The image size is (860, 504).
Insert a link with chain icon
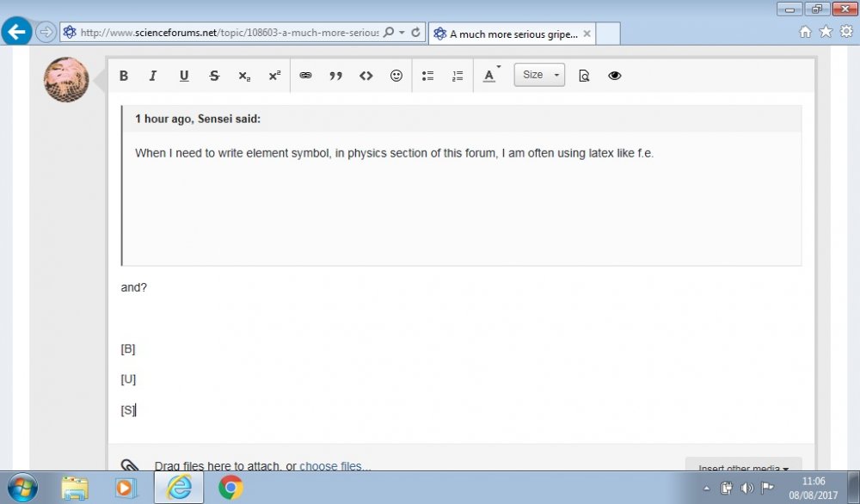click(305, 76)
